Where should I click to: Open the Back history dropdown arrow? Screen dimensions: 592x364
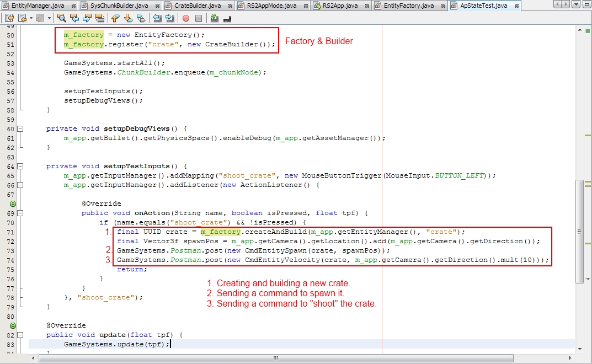pos(31,18)
